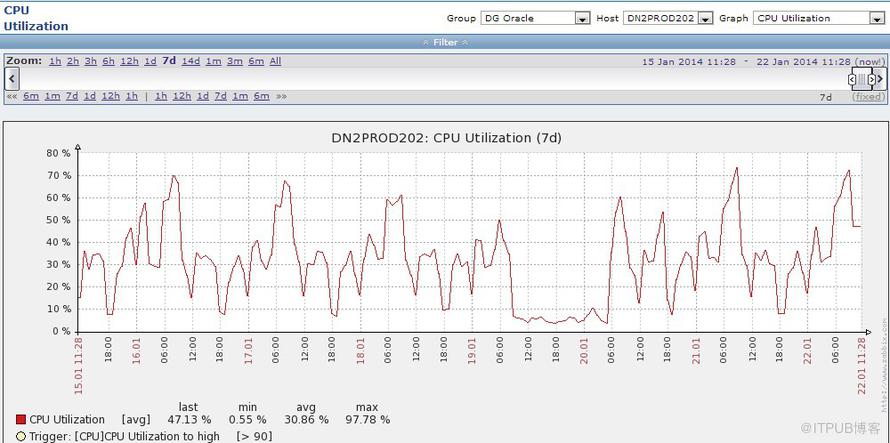Click the yellow trigger legend circle

coord(20,436)
